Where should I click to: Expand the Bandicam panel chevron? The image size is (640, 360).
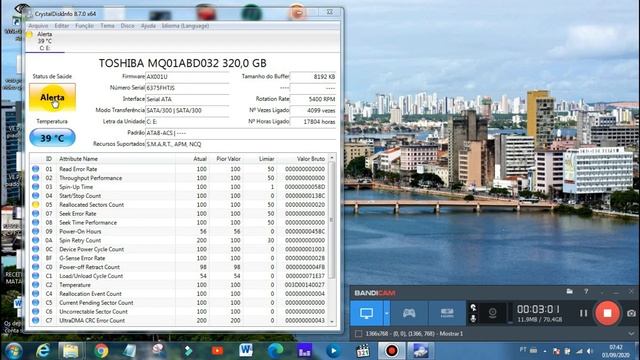(x=631, y=334)
